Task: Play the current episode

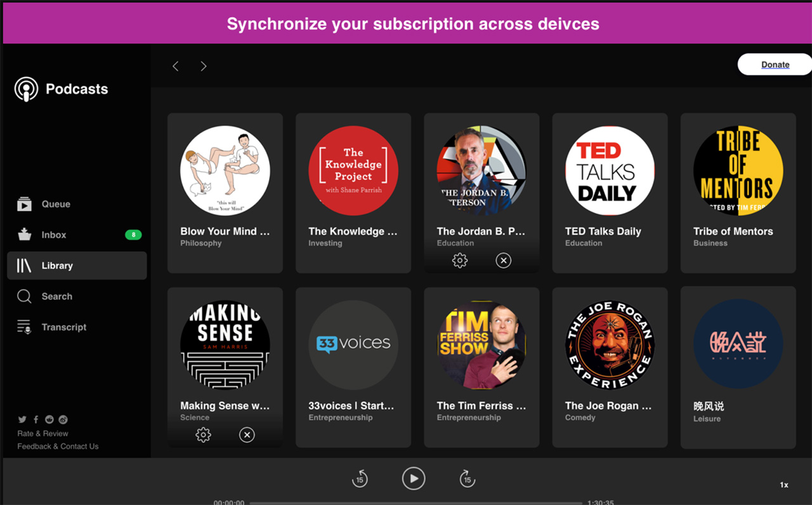Action: coord(414,478)
